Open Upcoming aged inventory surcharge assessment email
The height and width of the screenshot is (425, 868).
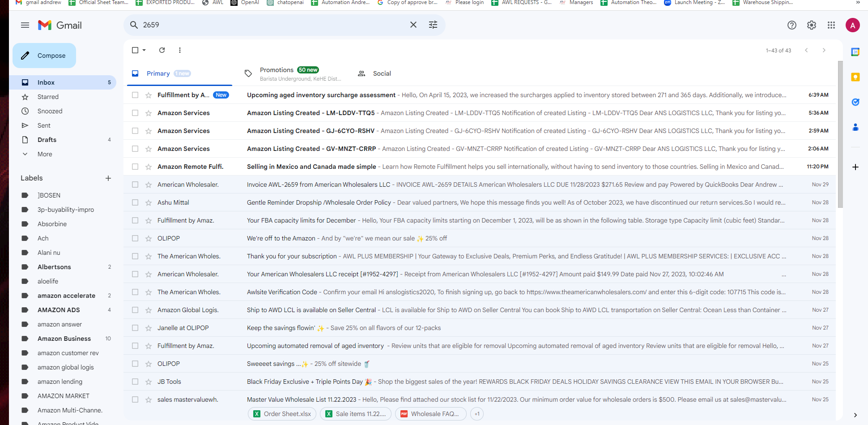pyautogui.click(x=480, y=95)
